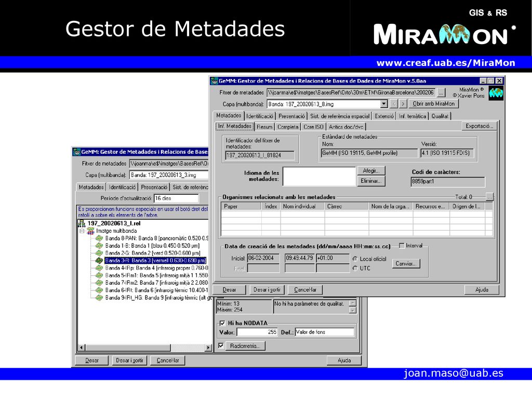This screenshot has width=532, height=399.
Task: Click the Banda 2-G layer icon
Action: click(99, 253)
